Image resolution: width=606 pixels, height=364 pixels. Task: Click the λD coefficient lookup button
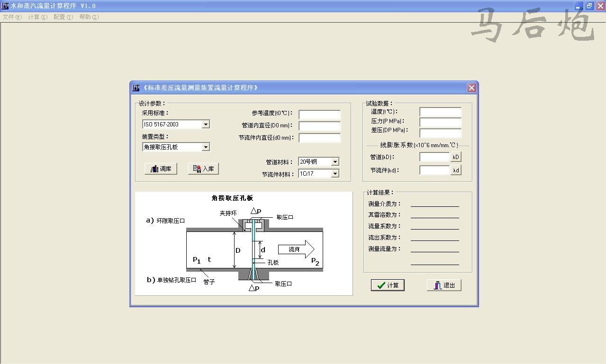[x=456, y=157]
